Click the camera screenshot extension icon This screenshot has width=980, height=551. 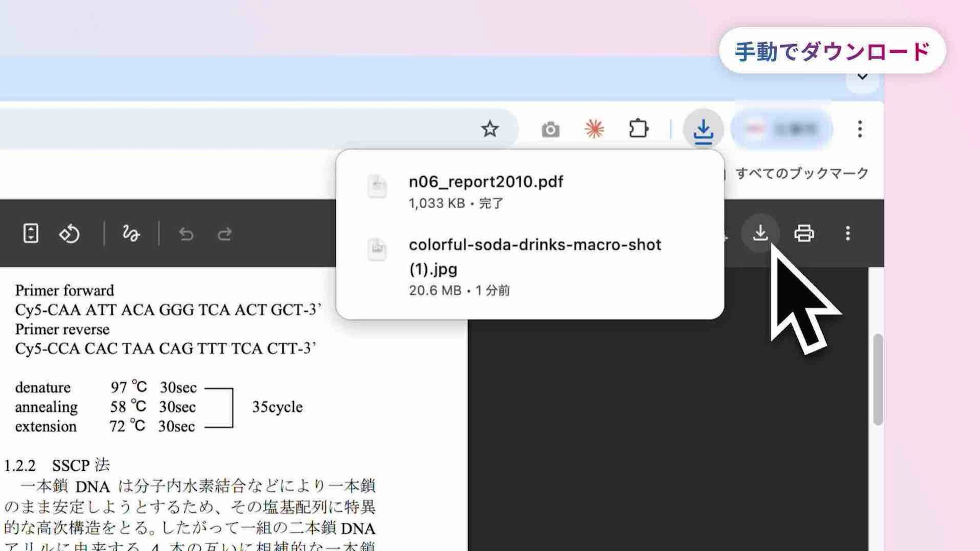click(x=550, y=130)
